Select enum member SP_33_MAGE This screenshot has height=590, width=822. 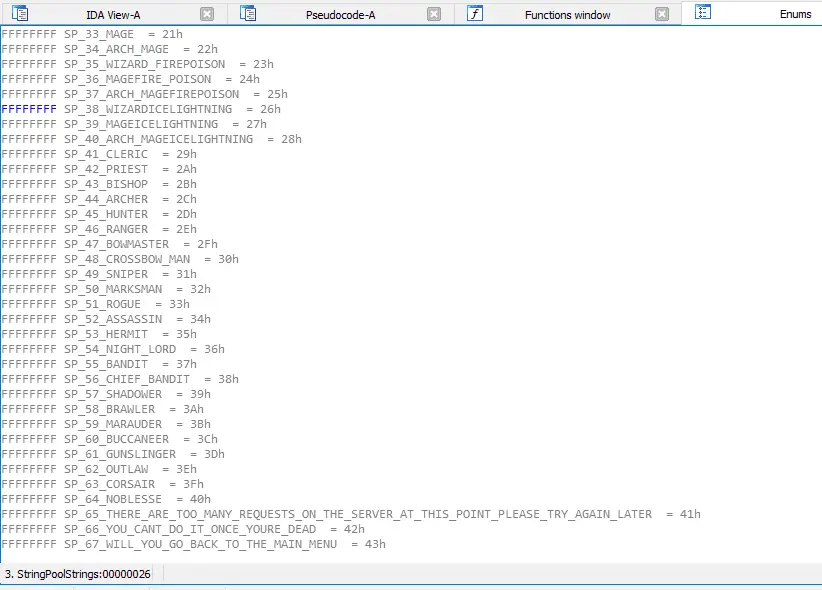(99, 34)
